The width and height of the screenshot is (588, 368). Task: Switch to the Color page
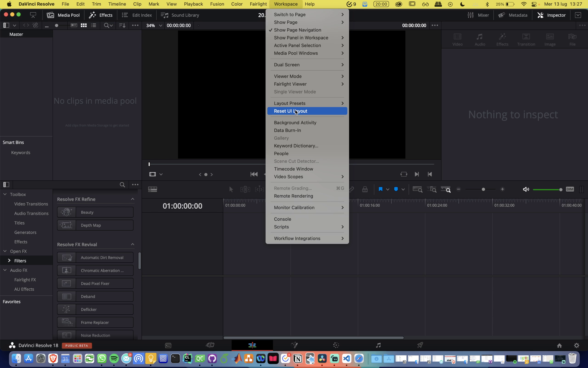(x=336, y=345)
